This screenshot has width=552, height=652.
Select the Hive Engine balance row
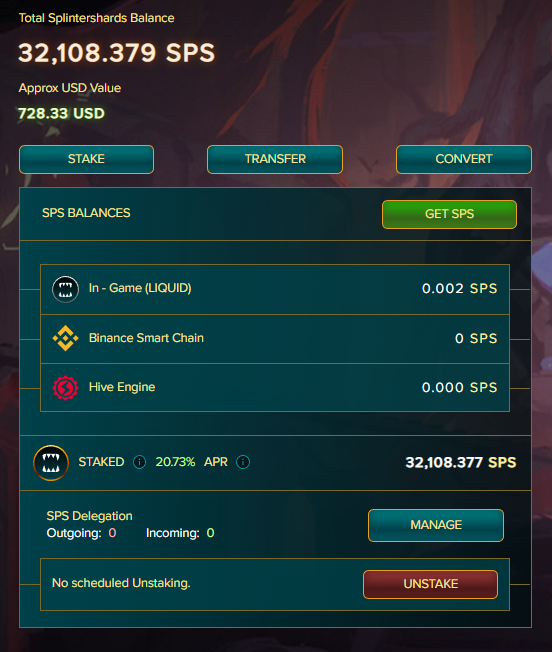click(x=275, y=388)
